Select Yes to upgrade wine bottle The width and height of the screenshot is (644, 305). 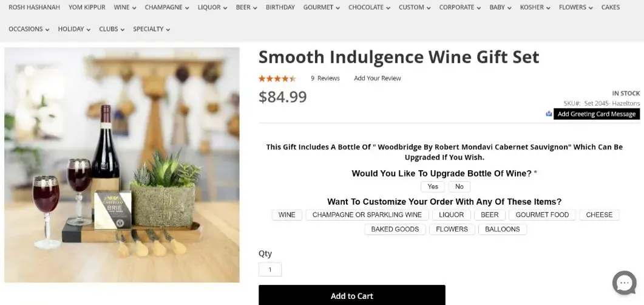tap(433, 187)
